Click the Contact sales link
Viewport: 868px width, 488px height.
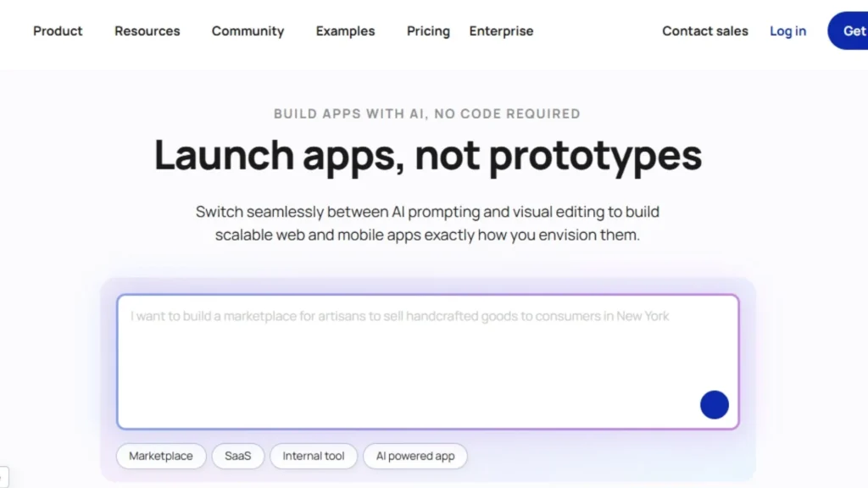pyautogui.click(x=704, y=31)
